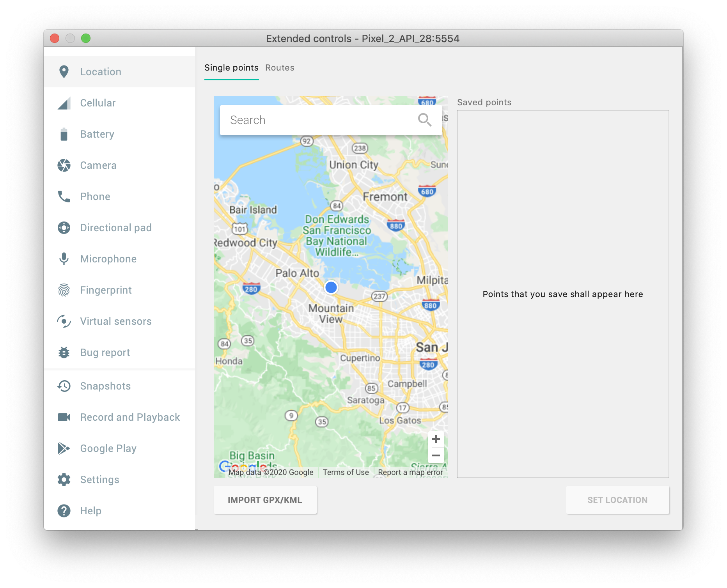Click the Cellular signal icon

64,103
